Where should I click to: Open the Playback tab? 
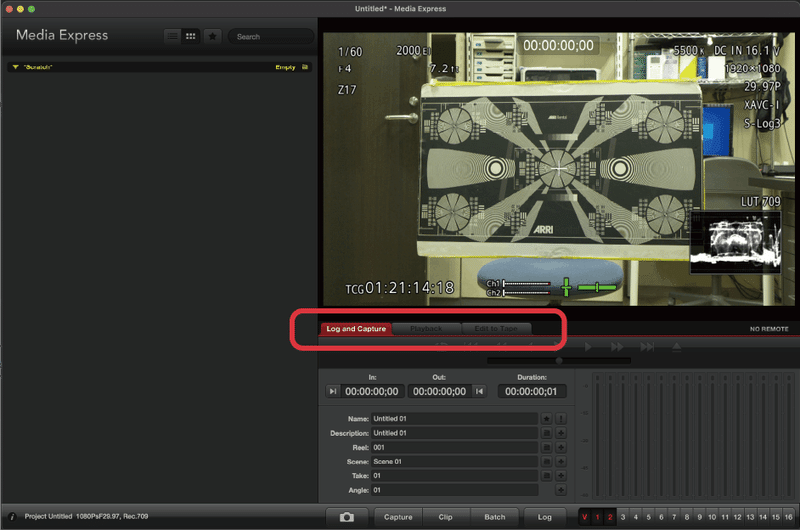[426, 329]
